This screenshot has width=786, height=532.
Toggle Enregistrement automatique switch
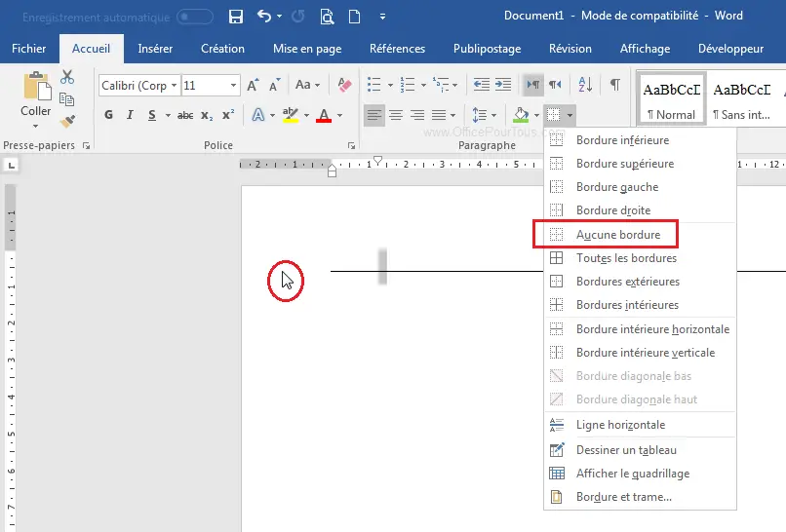pyautogui.click(x=195, y=17)
